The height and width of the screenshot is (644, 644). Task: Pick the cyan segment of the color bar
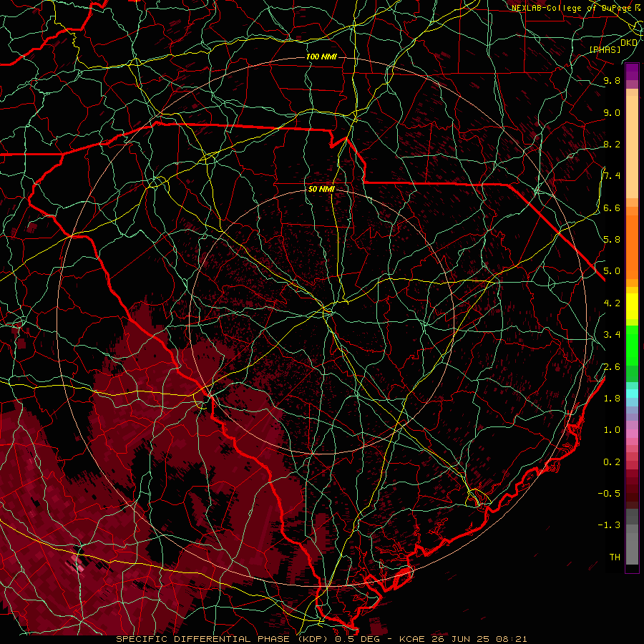click(632, 394)
